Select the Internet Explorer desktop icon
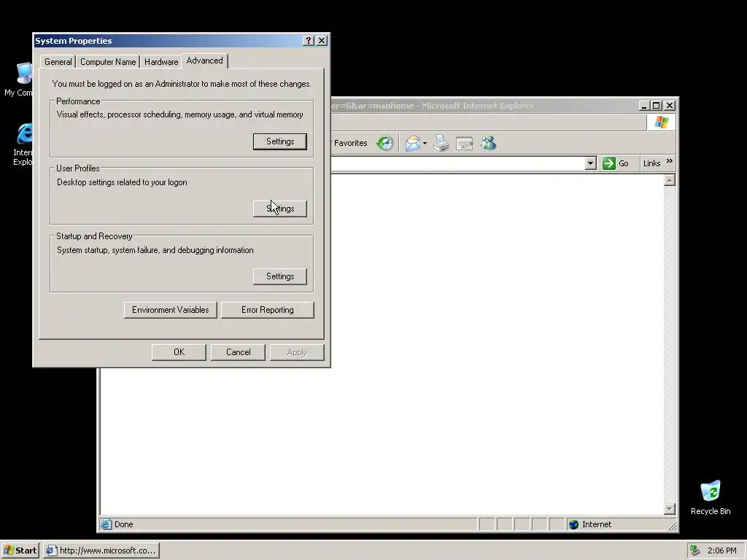The width and height of the screenshot is (747, 560). [22, 145]
